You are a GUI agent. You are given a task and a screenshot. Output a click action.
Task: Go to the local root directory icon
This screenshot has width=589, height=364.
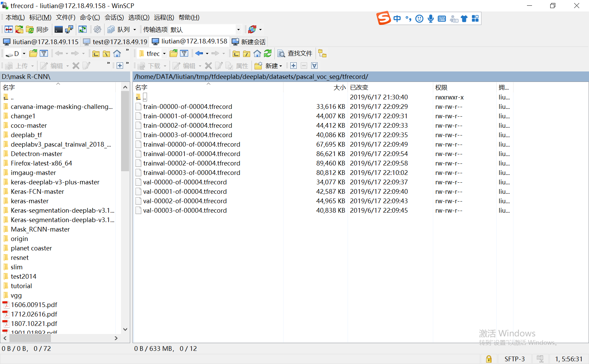(106, 54)
